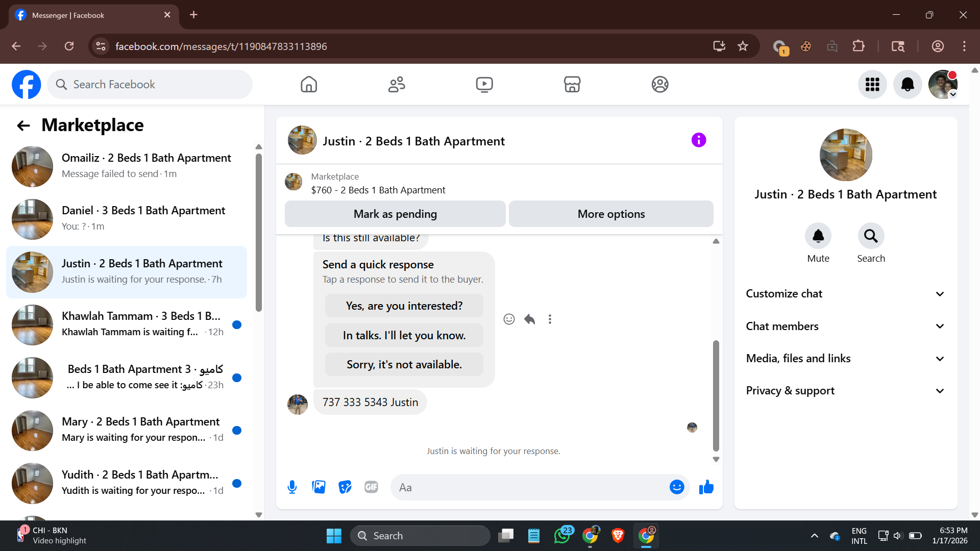Open the Watch video tab
Screen dimensions: 980x551
[x=484, y=84]
